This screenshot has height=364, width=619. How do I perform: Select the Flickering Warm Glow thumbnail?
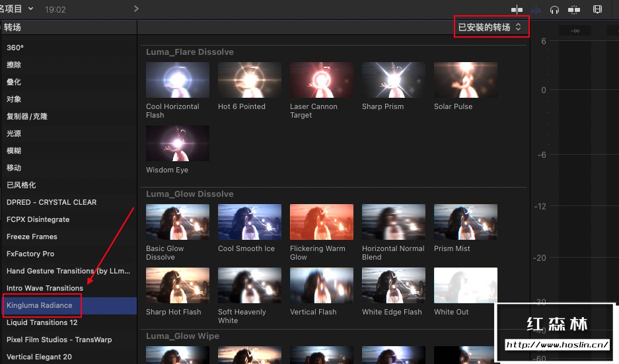tap(322, 222)
